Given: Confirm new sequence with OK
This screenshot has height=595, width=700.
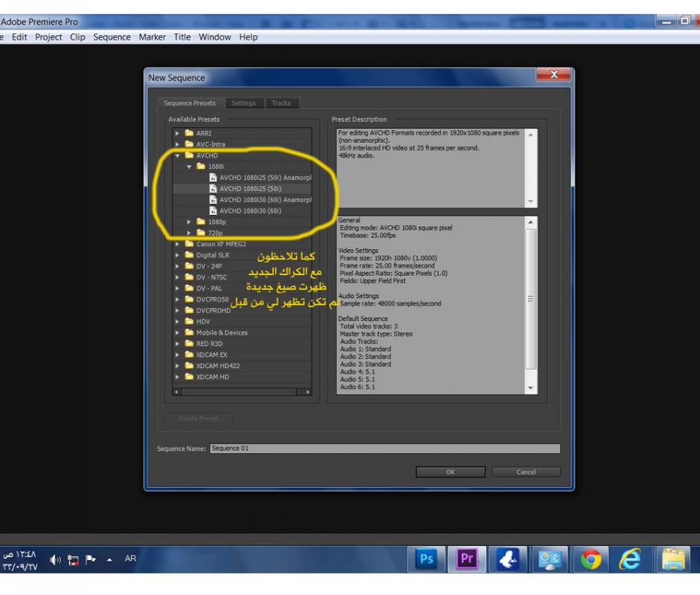Looking at the screenshot, I should [451, 472].
